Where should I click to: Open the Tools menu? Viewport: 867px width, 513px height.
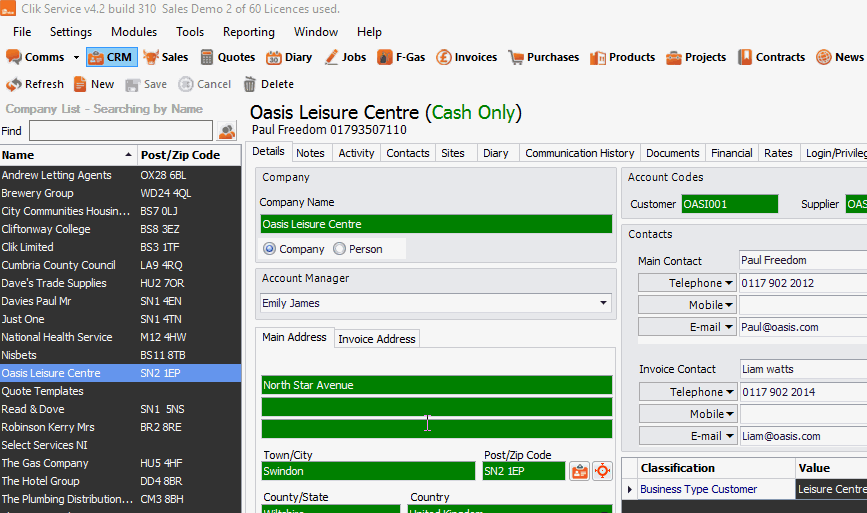point(190,32)
